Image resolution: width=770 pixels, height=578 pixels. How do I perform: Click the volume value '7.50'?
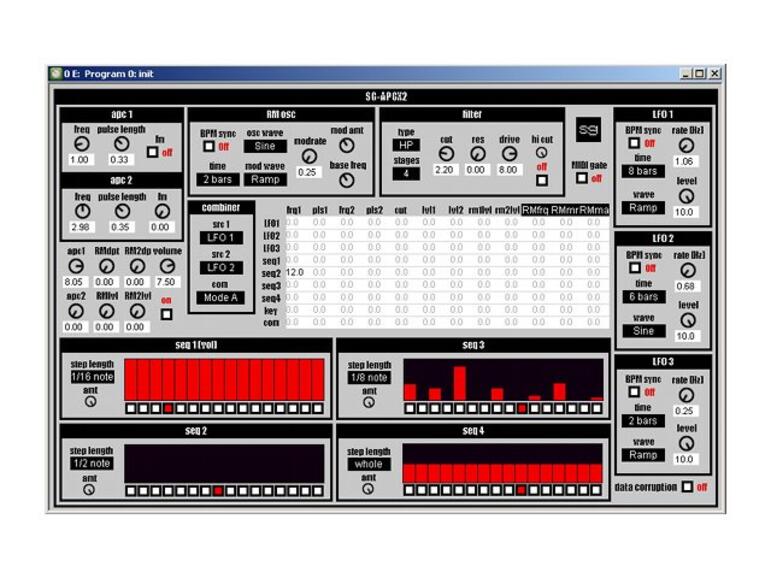coord(165,282)
